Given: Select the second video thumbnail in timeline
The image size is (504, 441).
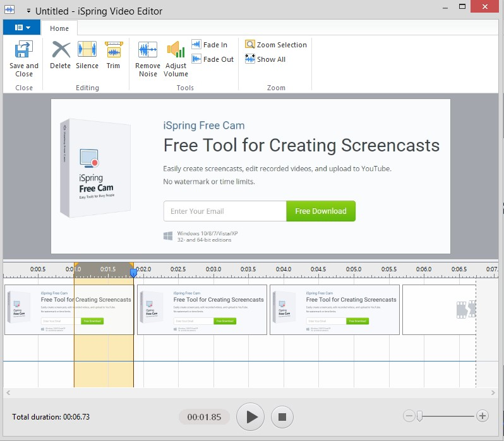Looking at the screenshot, I should [202, 310].
